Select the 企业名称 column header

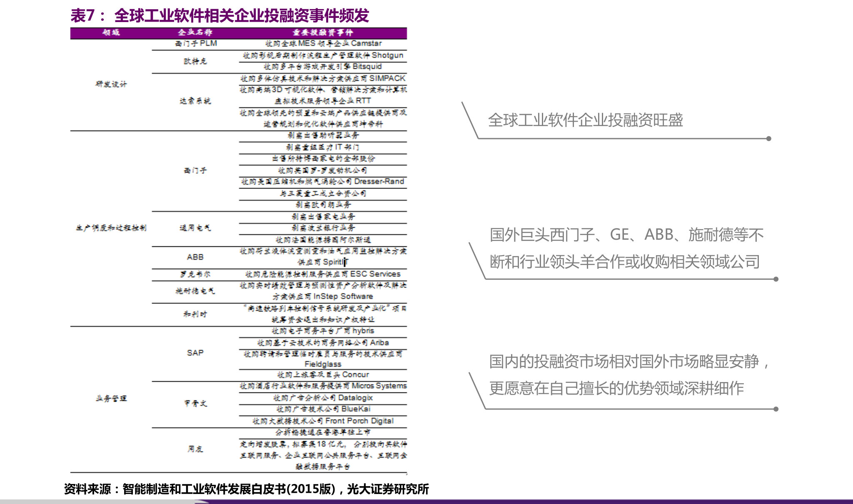[x=195, y=32]
